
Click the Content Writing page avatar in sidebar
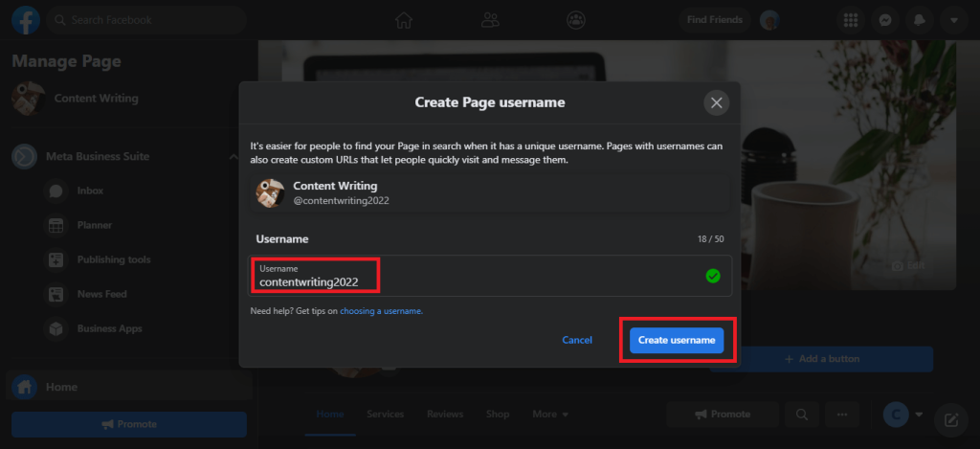pos(28,99)
